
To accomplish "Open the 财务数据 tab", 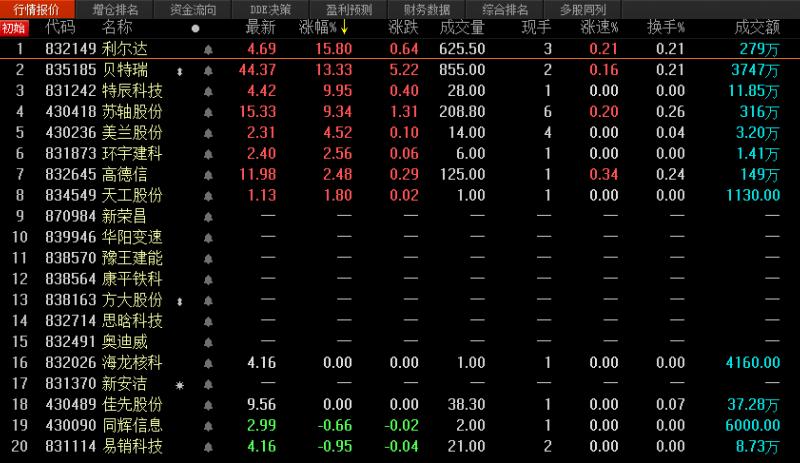I will click(427, 9).
